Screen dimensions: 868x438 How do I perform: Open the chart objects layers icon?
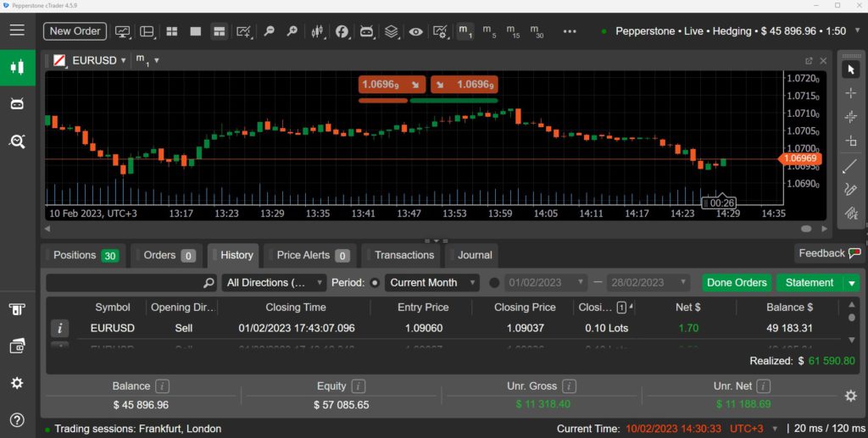pos(392,31)
